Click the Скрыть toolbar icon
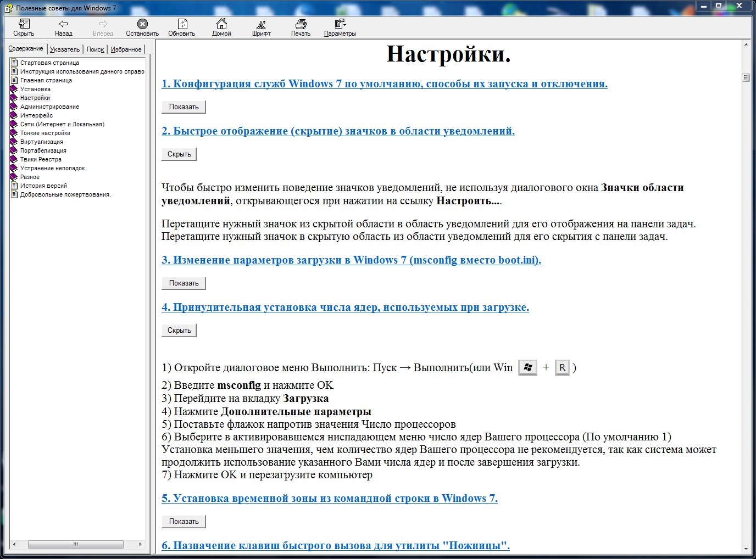The image size is (756, 559). [x=24, y=27]
